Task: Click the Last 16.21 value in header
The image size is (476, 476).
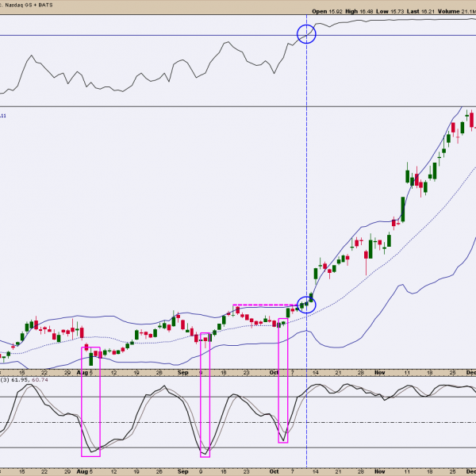Action: [x=428, y=12]
